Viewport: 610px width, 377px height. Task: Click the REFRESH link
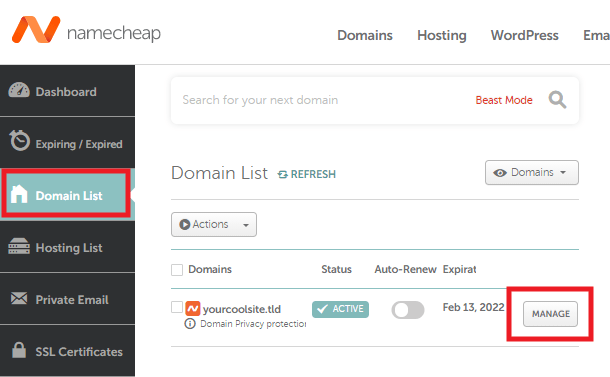point(306,174)
